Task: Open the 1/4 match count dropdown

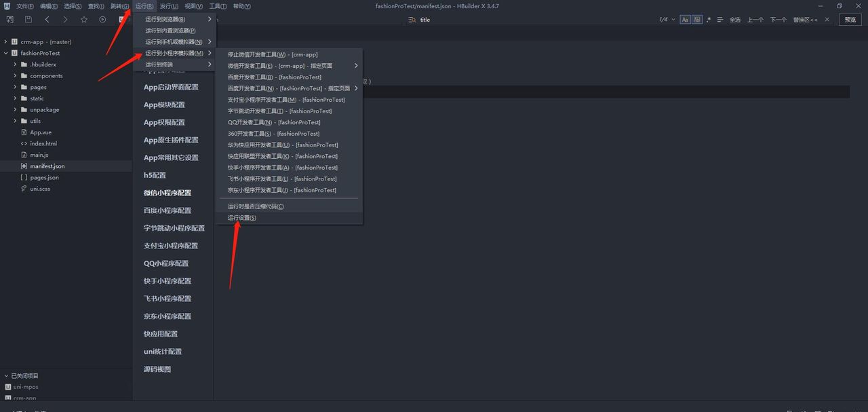Action: tap(667, 20)
